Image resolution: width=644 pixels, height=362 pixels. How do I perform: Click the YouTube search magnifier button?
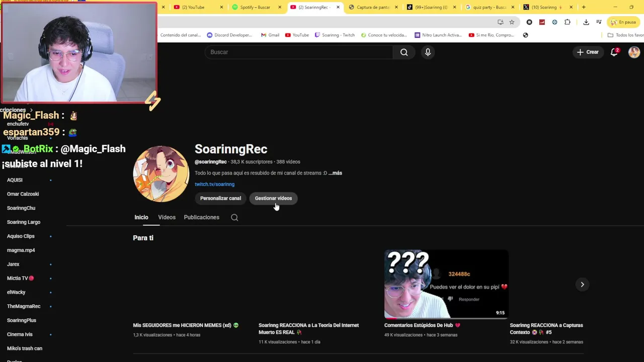pos(404,52)
